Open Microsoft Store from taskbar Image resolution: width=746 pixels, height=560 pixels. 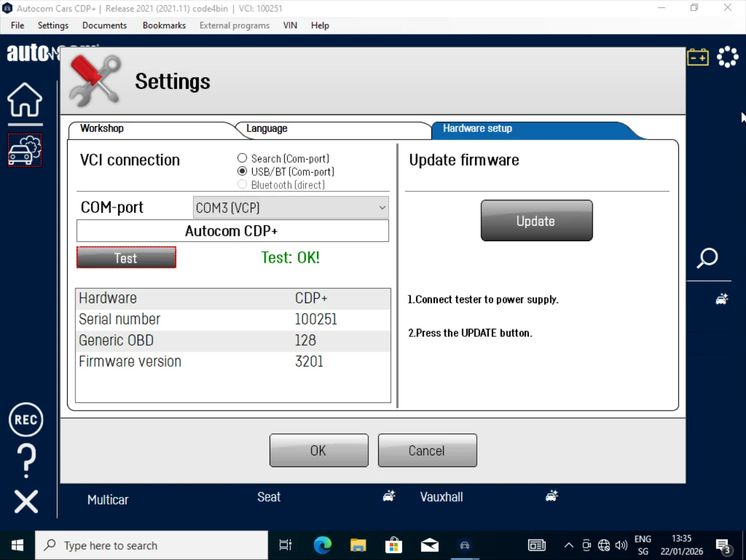point(394,545)
